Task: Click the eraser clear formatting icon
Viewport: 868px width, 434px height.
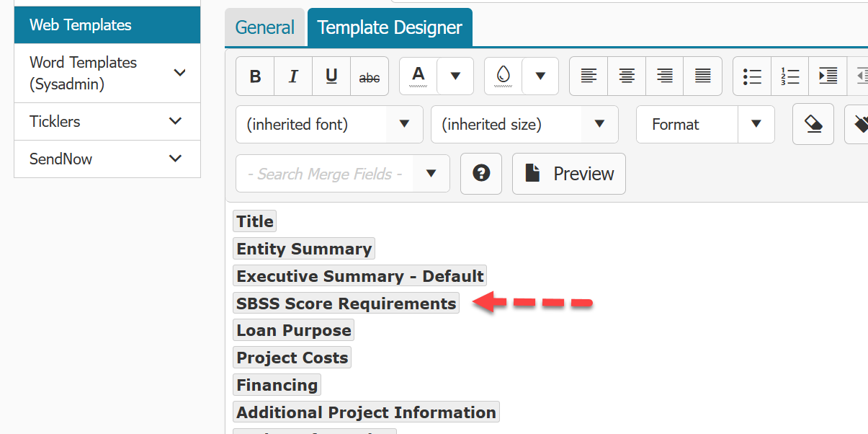Action: click(813, 125)
